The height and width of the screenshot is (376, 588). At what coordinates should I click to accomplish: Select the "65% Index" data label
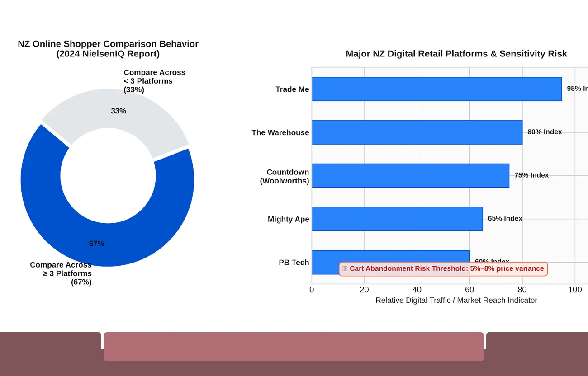click(x=505, y=219)
